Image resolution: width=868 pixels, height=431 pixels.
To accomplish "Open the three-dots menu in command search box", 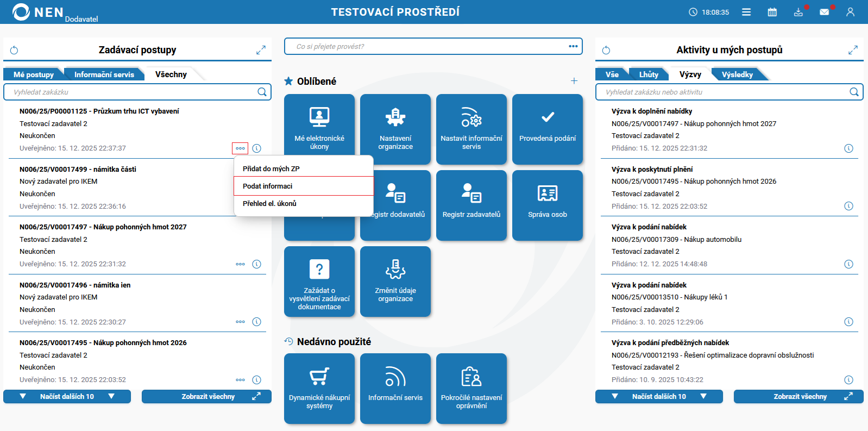I will pos(573,46).
